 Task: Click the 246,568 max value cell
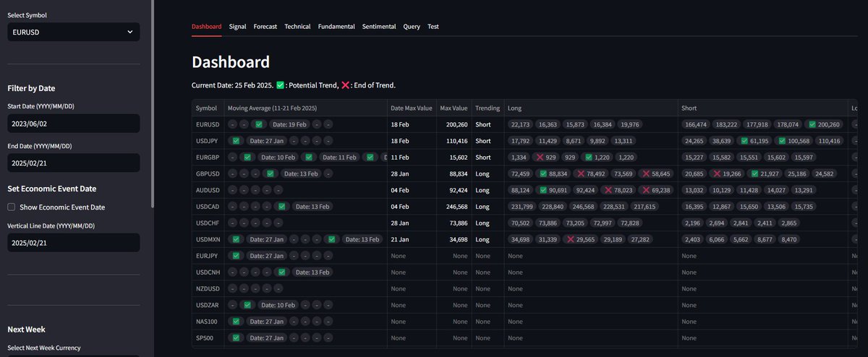pos(454,207)
